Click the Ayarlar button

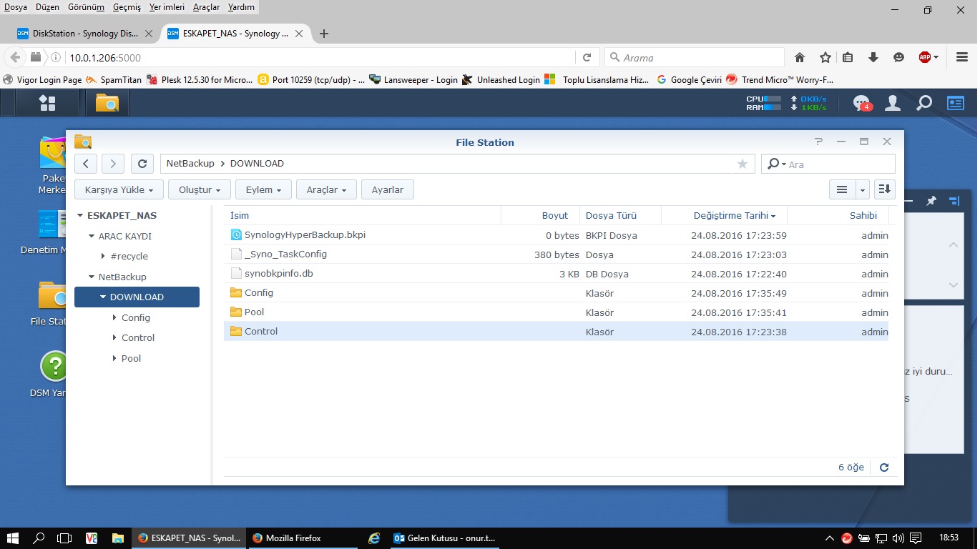click(387, 190)
